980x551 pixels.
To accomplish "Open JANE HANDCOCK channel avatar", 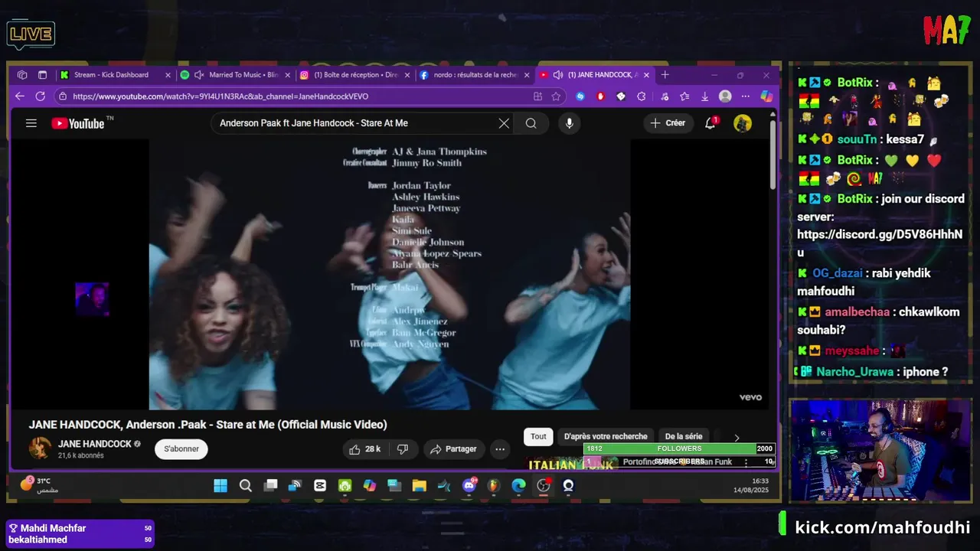I will click(x=40, y=448).
